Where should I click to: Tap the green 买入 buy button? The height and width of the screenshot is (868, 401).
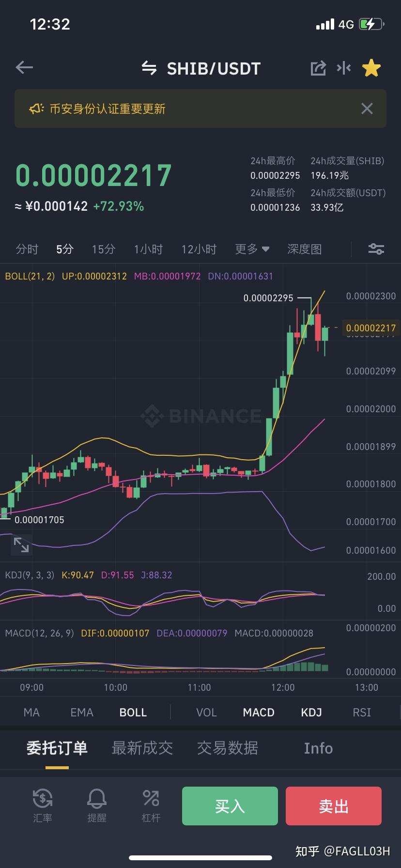230,806
